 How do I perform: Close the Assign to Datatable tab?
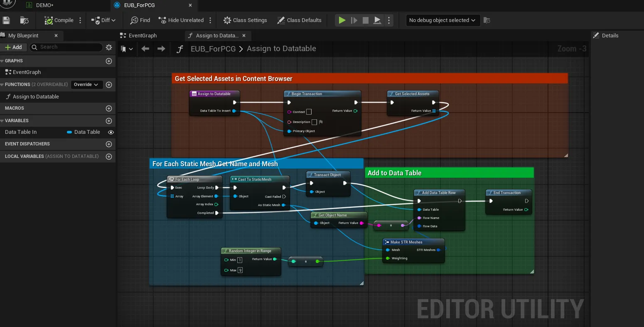pos(244,35)
